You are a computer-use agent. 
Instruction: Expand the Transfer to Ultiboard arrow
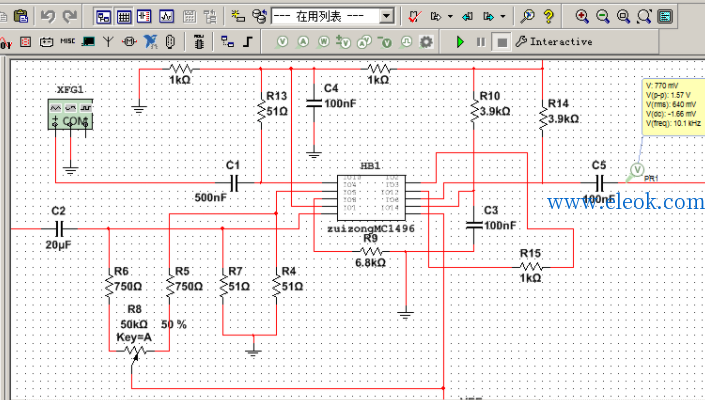point(450,17)
